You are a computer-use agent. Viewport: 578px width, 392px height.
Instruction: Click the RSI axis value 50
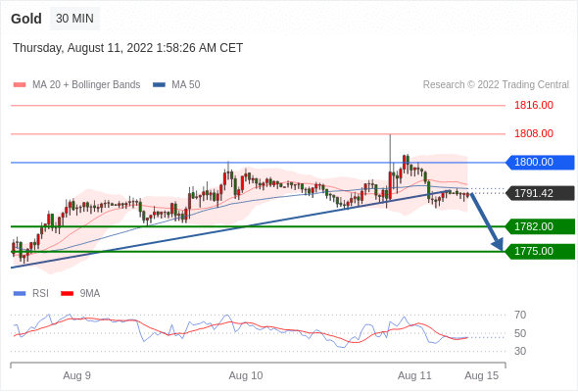tap(520, 334)
